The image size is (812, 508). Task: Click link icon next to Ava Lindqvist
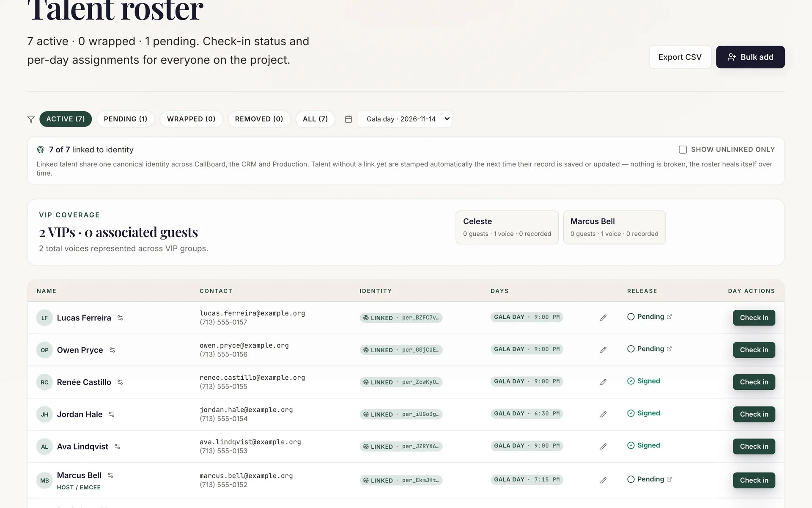pyautogui.click(x=117, y=447)
